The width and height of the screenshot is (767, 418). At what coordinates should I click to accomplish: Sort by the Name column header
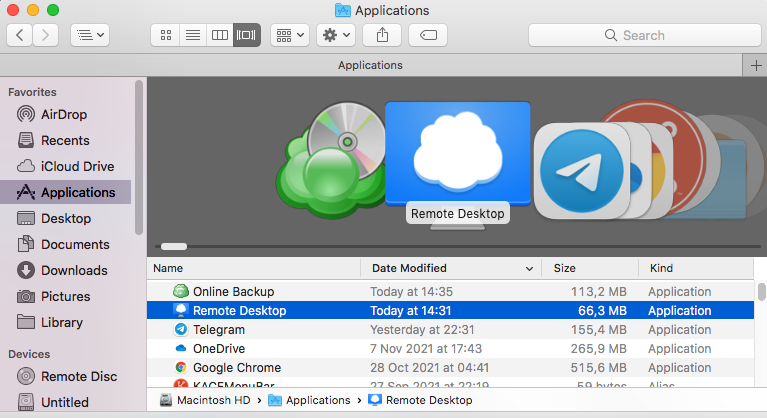point(253,268)
